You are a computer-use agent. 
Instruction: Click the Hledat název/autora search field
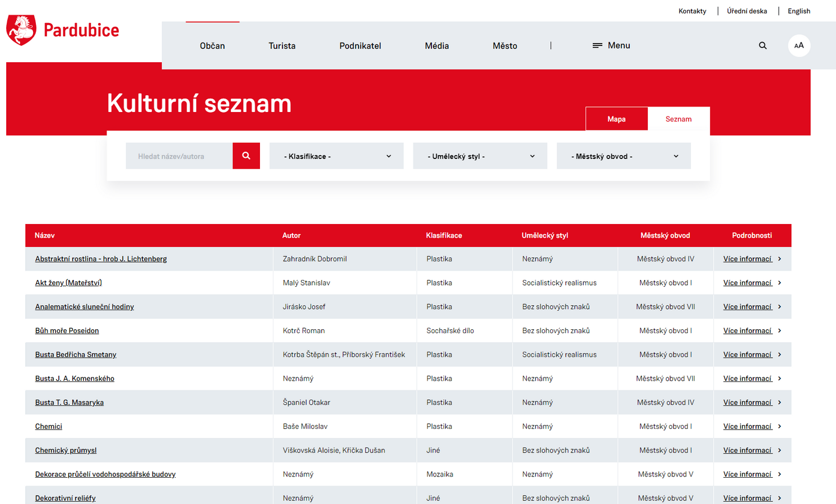click(x=179, y=156)
